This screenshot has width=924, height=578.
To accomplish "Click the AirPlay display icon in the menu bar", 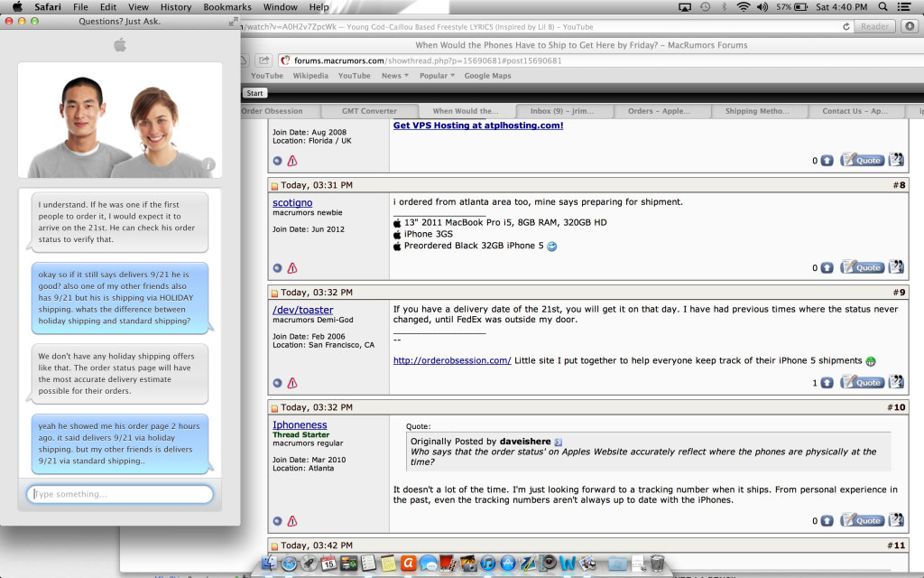I will [685, 7].
